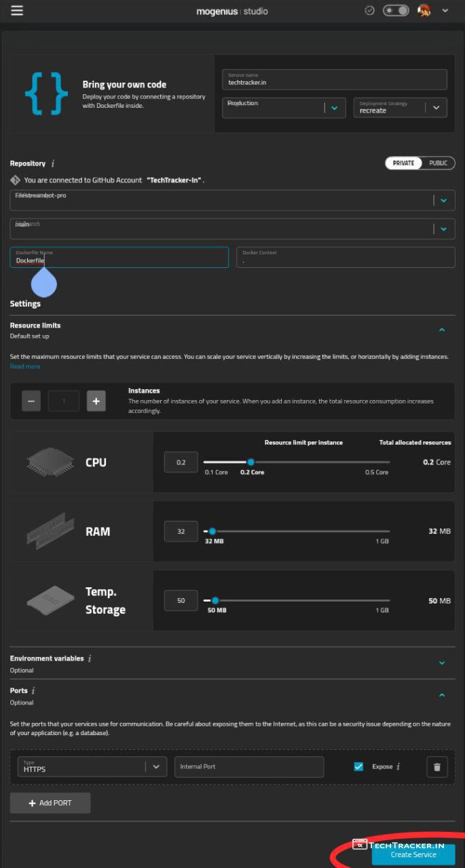Screen dimensions: 465x868
Task: Switch repository visibility to PUBLIC
Action: click(x=438, y=163)
